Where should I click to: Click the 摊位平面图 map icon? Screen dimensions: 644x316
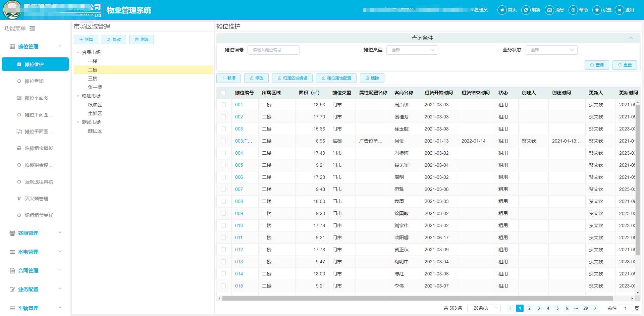19,98
